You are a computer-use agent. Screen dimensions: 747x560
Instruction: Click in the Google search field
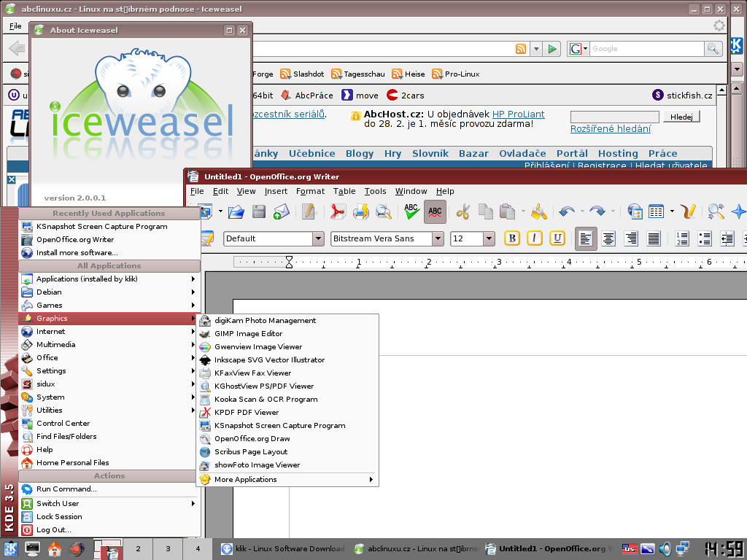(646, 49)
